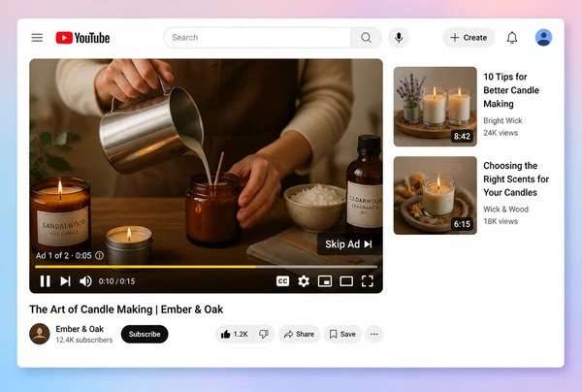582x392 pixels.
Task: Like the video (1.2K)
Action: point(235,334)
